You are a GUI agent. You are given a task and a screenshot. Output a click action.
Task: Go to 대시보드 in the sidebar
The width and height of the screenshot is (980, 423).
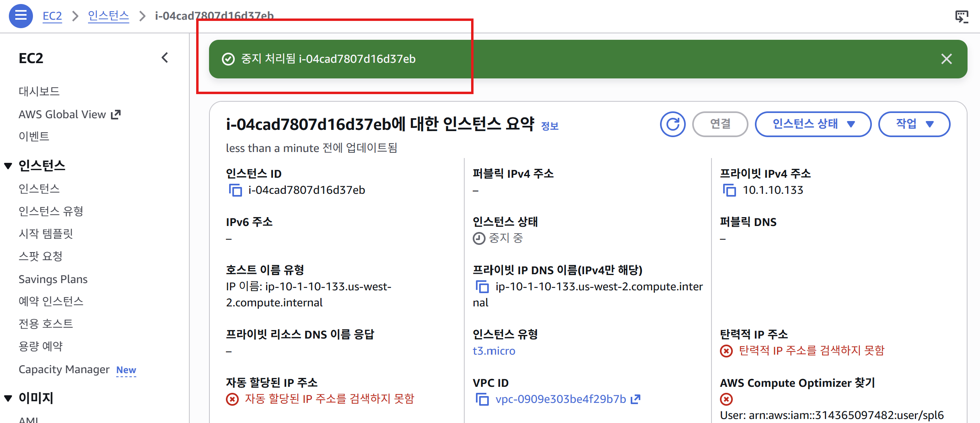tap(39, 91)
